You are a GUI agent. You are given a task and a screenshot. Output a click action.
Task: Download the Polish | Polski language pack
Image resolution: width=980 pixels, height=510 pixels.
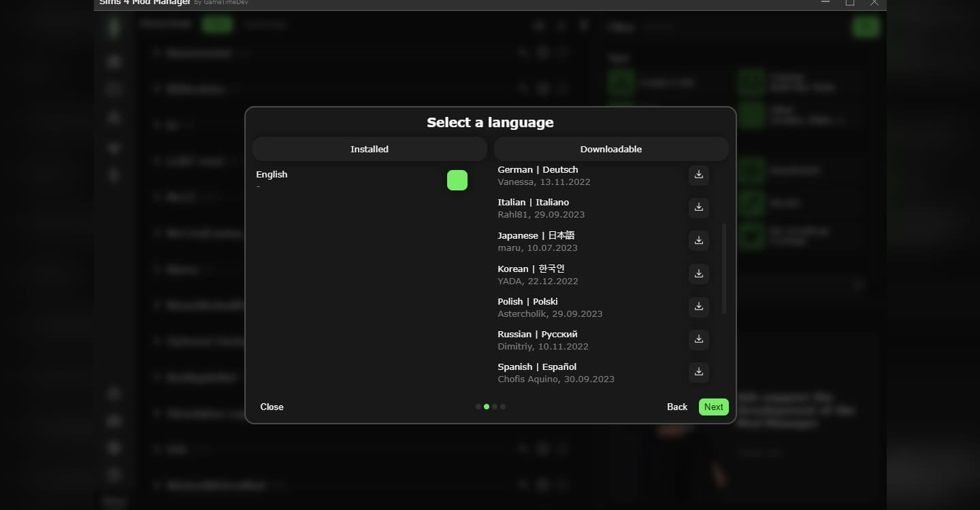pos(699,307)
